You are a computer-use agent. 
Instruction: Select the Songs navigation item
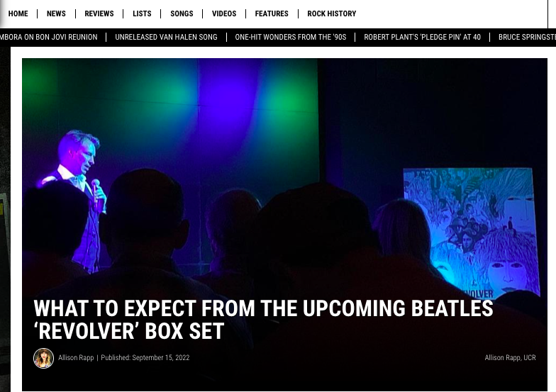182,13
